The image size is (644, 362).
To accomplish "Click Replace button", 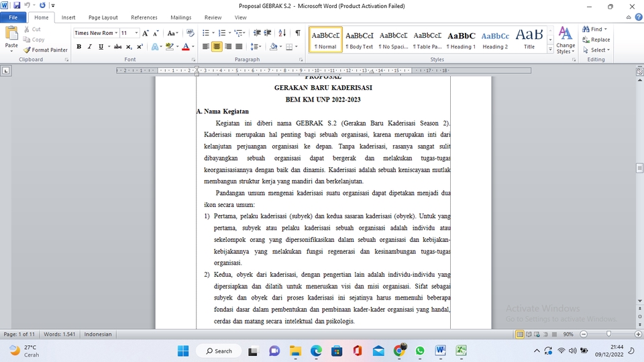I will (x=596, y=40).
